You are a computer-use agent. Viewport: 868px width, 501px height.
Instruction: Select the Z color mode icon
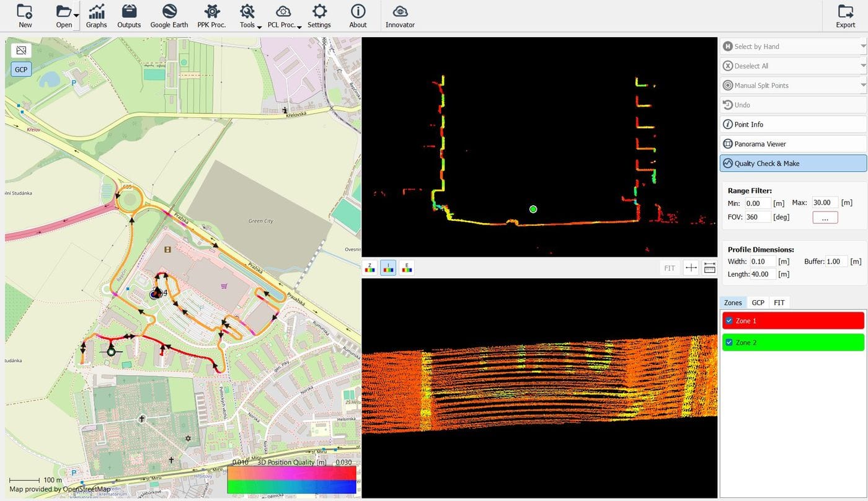point(370,268)
